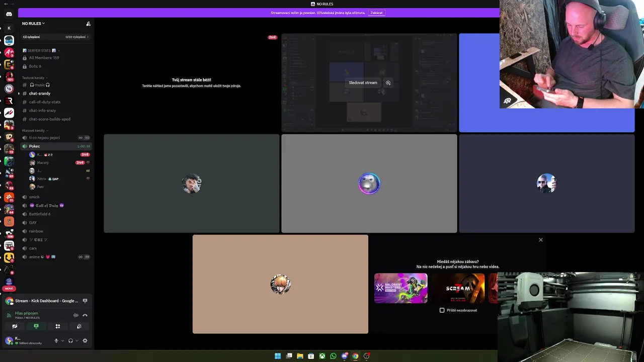Collapse 'Textové kanály' category
The height and width of the screenshot is (362, 644).
pos(35,78)
